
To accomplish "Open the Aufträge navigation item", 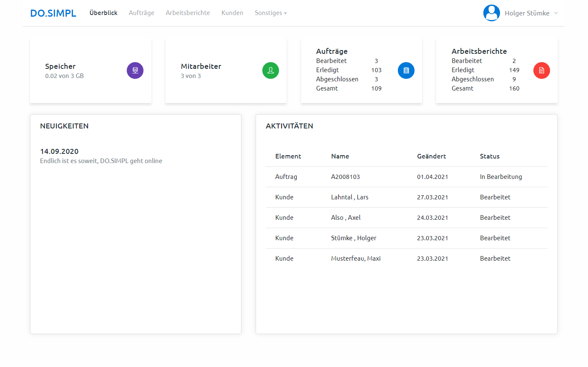I will click(x=141, y=13).
